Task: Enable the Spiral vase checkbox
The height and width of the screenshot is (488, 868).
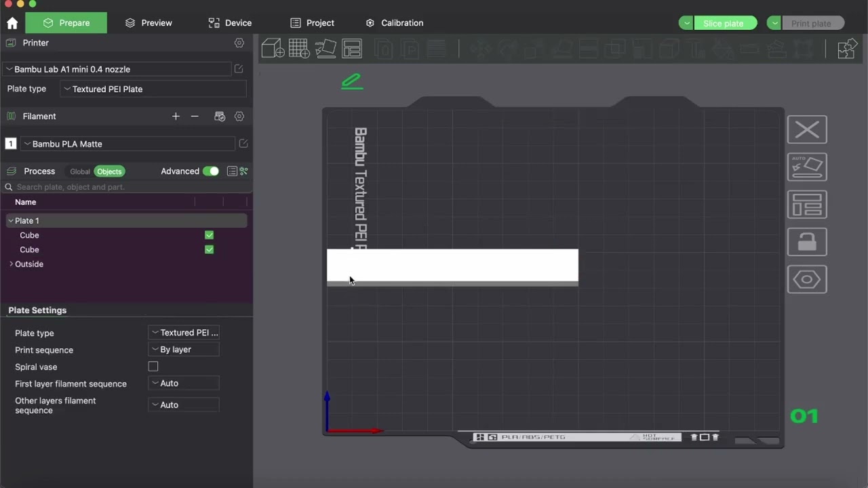Action: [153, 367]
